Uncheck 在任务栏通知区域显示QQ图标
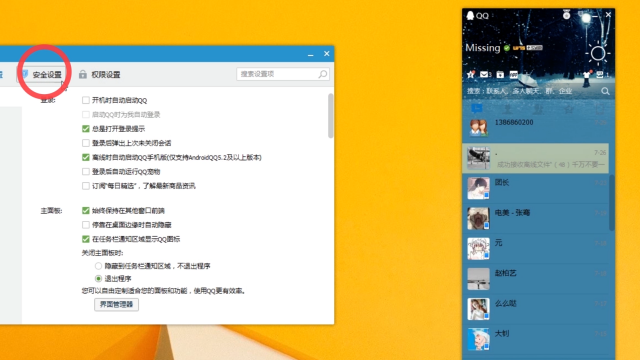640x360 pixels. coord(86,239)
